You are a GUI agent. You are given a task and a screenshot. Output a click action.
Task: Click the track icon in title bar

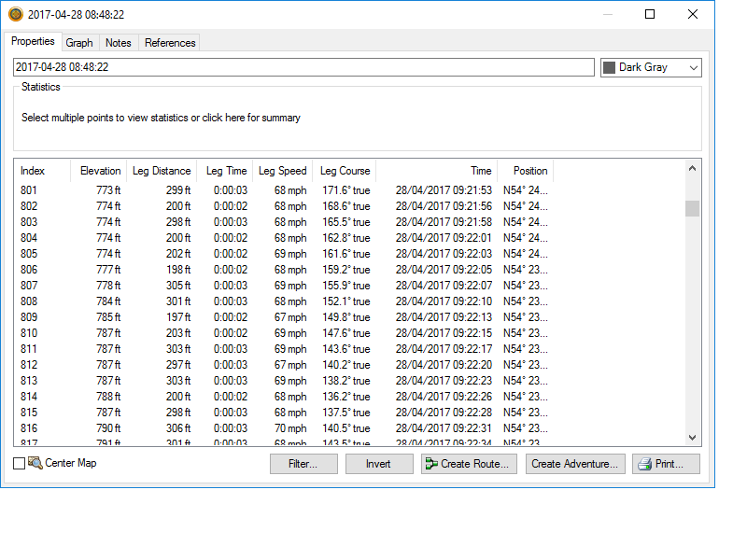pos(16,14)
